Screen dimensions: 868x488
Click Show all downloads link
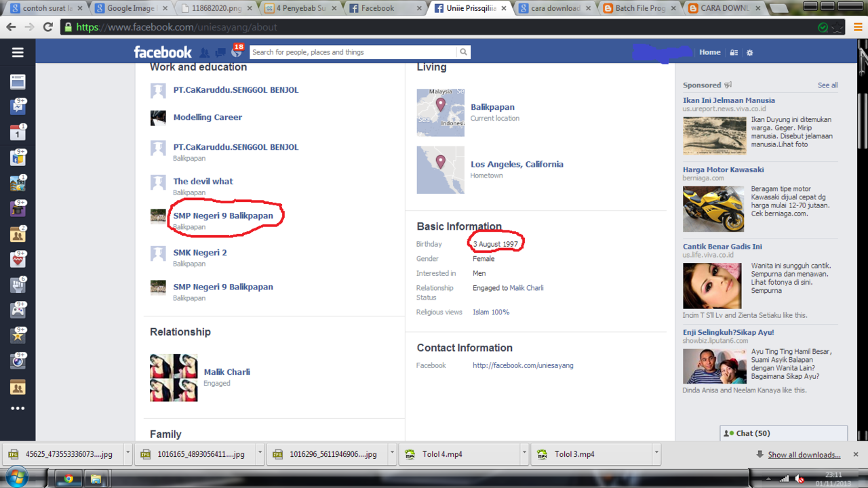pyautogui.click(x=804, y=455)
